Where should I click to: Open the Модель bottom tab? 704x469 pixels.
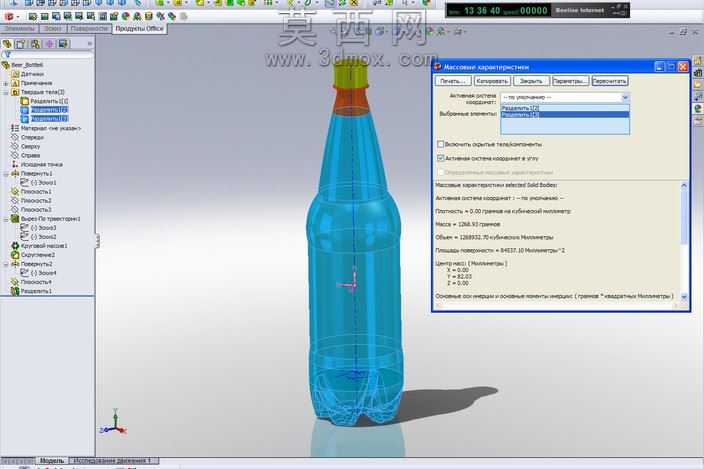click(52, 460)
